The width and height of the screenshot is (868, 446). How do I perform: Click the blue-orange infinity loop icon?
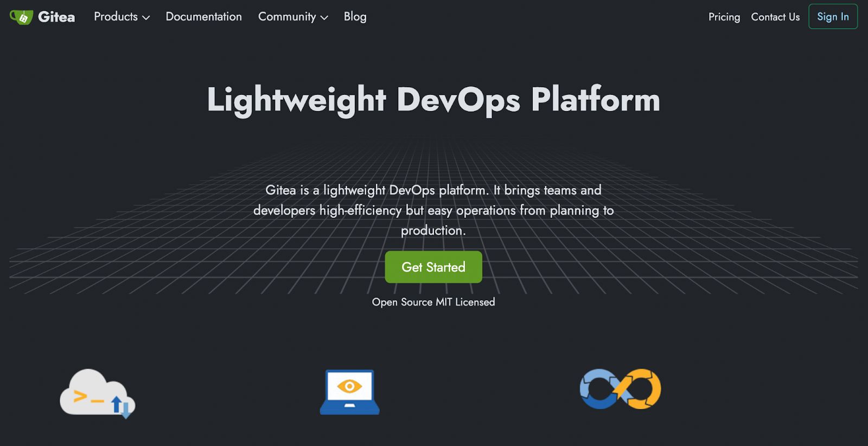point(620,389)
